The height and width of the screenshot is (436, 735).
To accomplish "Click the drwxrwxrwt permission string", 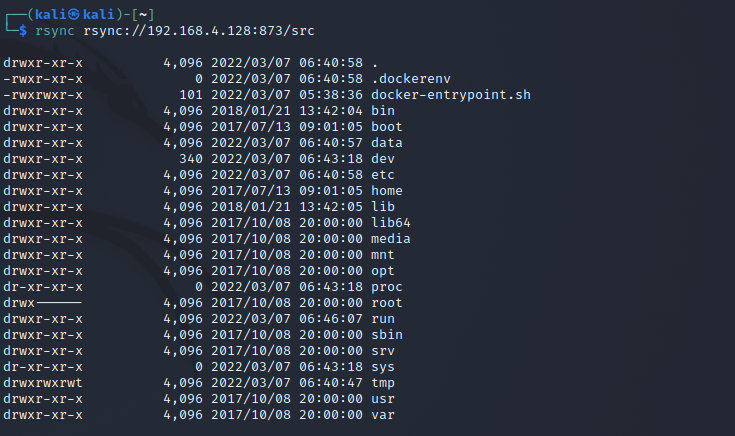I will [x=43, y=383].
